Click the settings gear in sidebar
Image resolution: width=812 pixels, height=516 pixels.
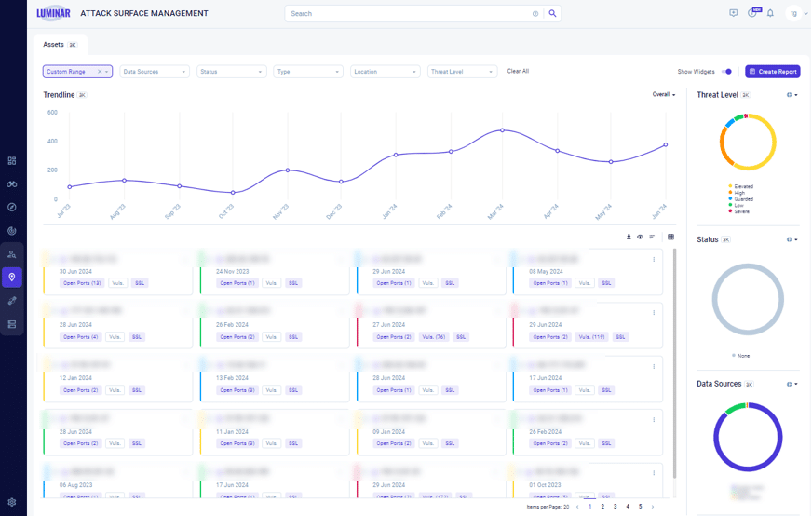pos(12,502)
